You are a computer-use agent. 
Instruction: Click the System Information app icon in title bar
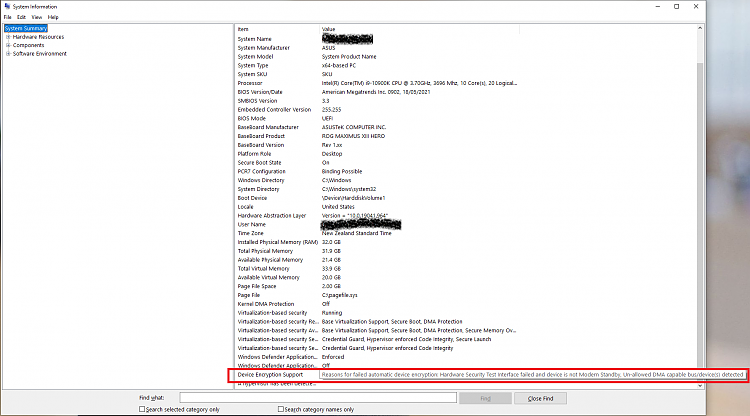7,6
